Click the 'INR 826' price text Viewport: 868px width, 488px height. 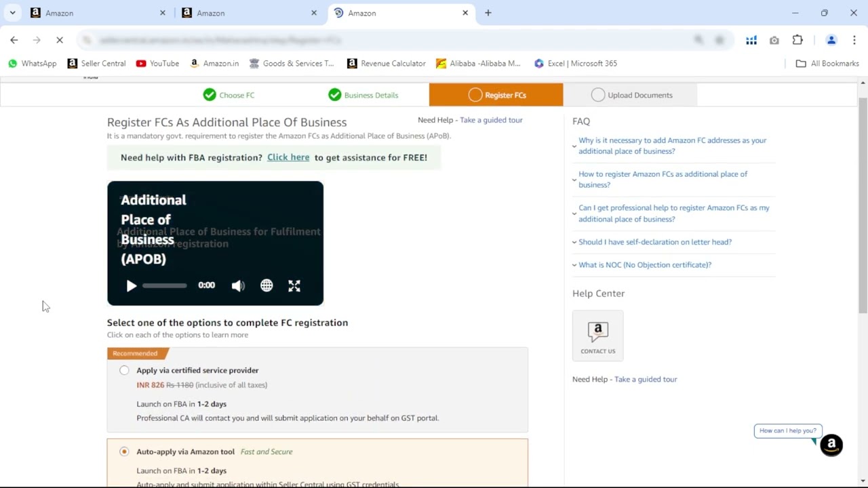click(151, 385)
